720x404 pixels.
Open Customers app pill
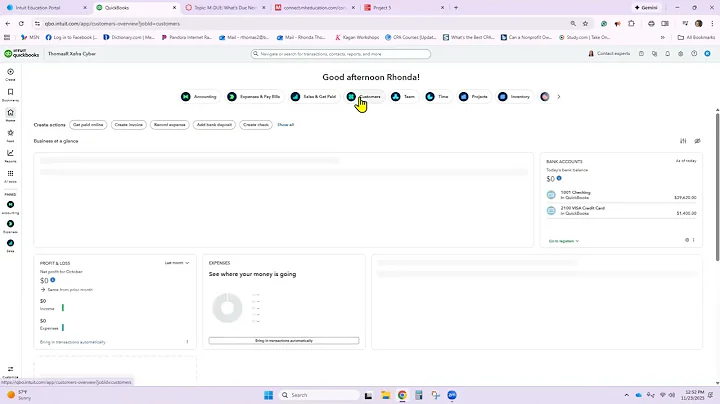click(364, 96)
